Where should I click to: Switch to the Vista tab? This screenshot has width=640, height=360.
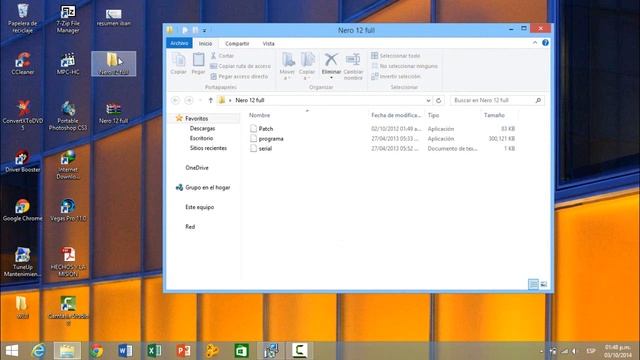(x=268, y=43)
